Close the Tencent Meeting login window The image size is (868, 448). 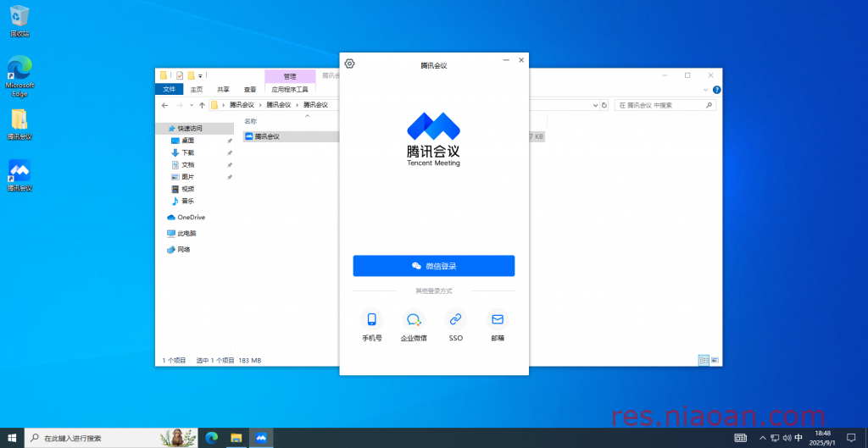click(x=521, y=60)
